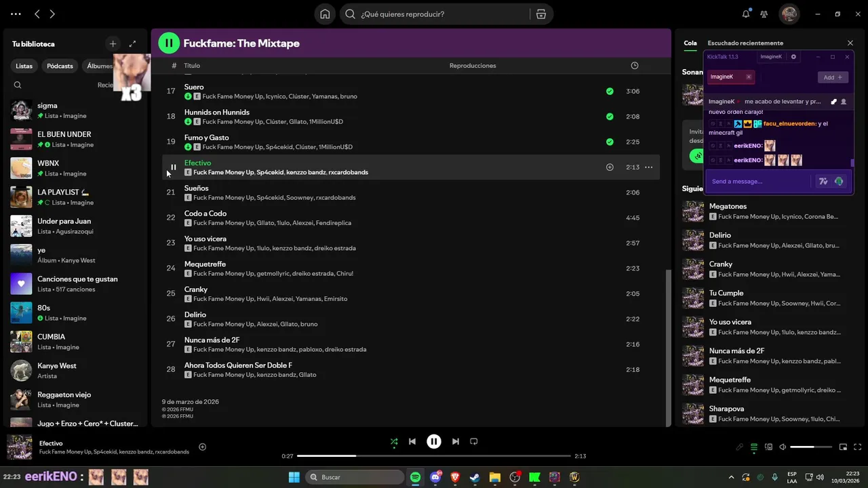Close the queue panel
Screen dimensions: 868x488
click(850, 43)
